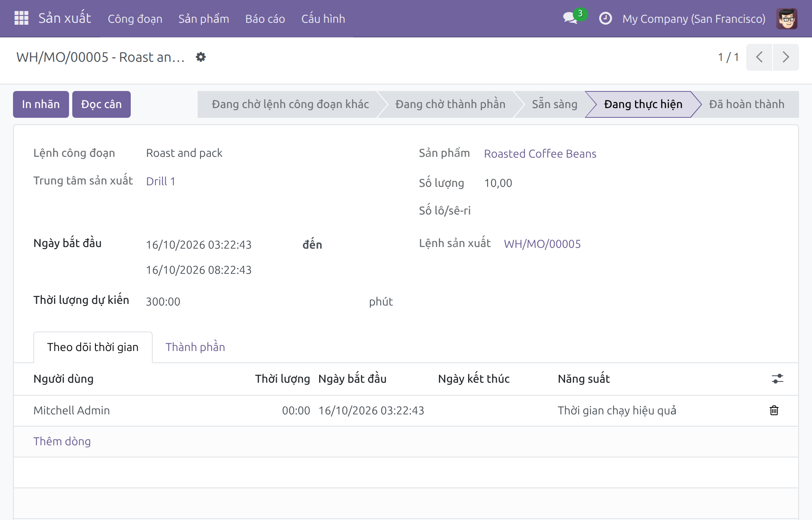Go to next record arrow

pos(786,57)
